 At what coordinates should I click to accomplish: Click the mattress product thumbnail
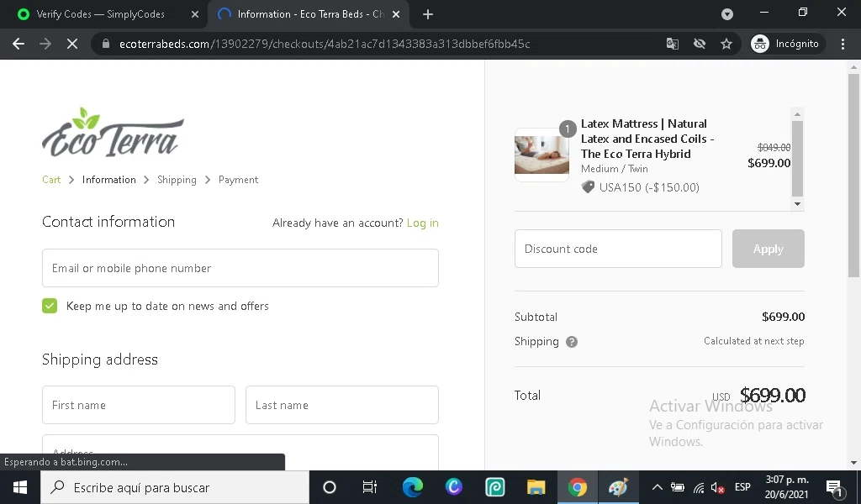coord(541,155)
